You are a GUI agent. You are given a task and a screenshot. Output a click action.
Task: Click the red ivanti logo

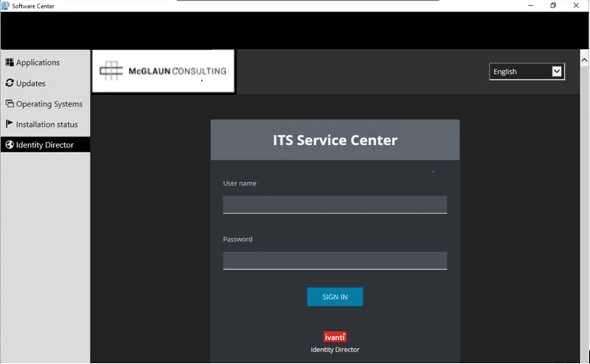[x=335, y=337]
